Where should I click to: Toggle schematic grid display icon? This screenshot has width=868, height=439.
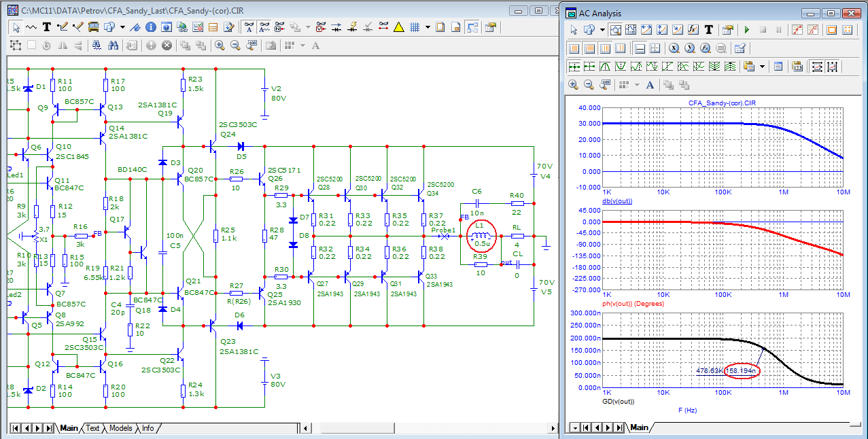pyautogui.click(x=414, y=27)
